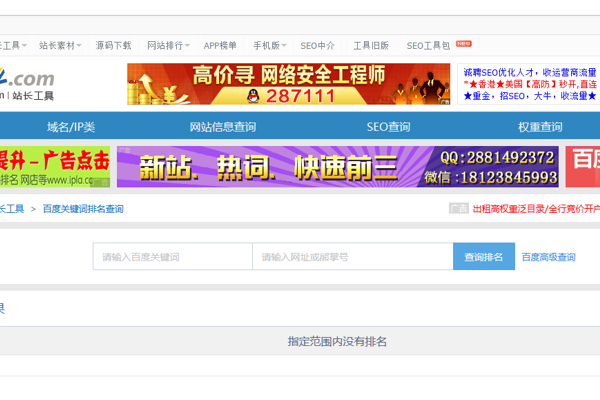Open the 香港美国高防 red text ad
Screen dimensions: 600x400
(x=530, y=84)
